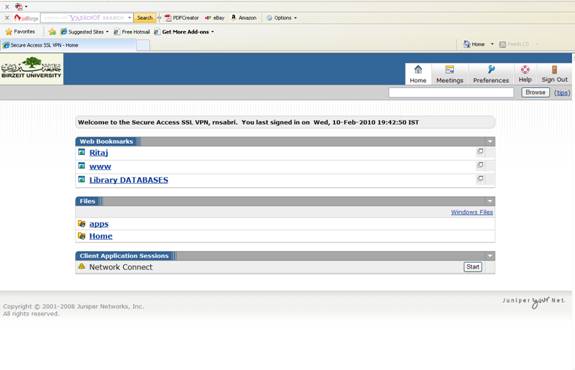
Task: Start the Network Connect session
Action: [x=473, y=267]
